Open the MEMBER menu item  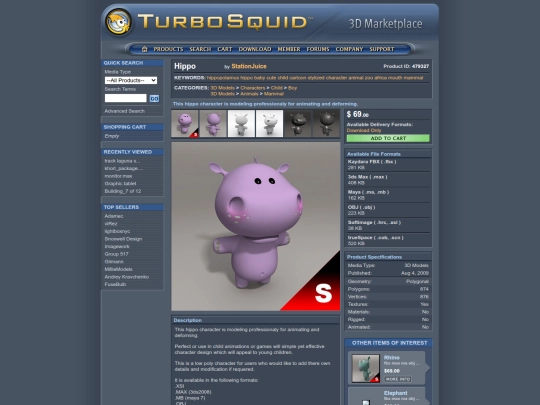click(x=289, y=49)
